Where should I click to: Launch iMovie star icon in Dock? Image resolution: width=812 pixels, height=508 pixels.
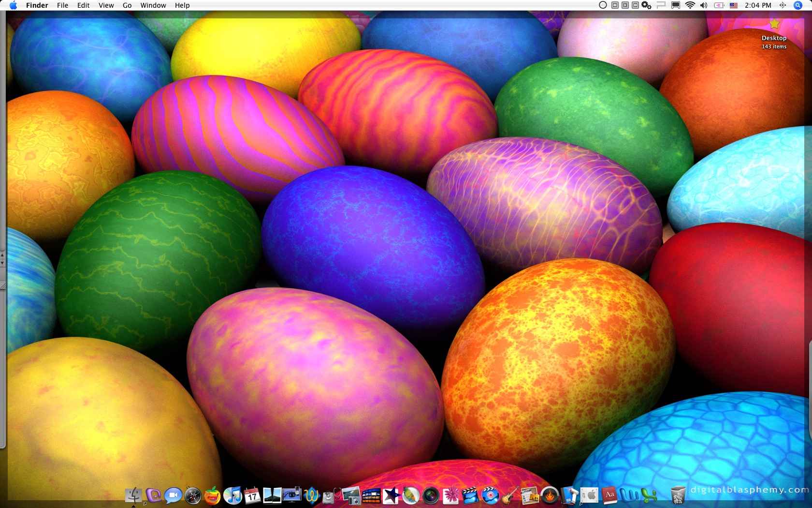[x=391, y=495]
